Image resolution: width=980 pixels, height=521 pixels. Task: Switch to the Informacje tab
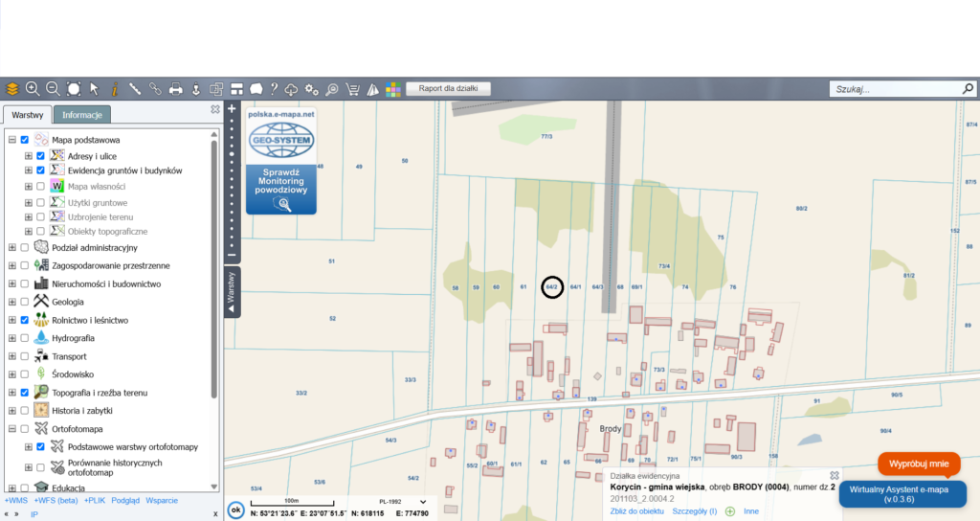82,115
